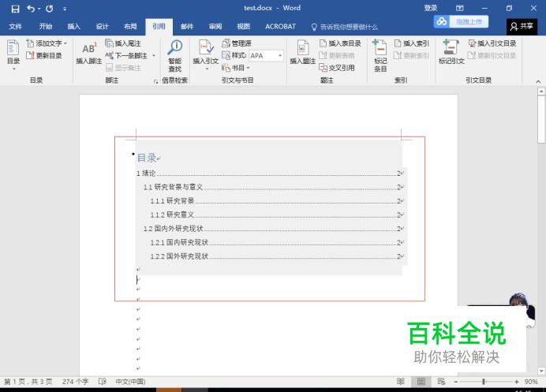Switch to the 插入 ribbon tab
Image resolution: width=546 pixels, height=392 pixels.
click(x=74, y=27)
